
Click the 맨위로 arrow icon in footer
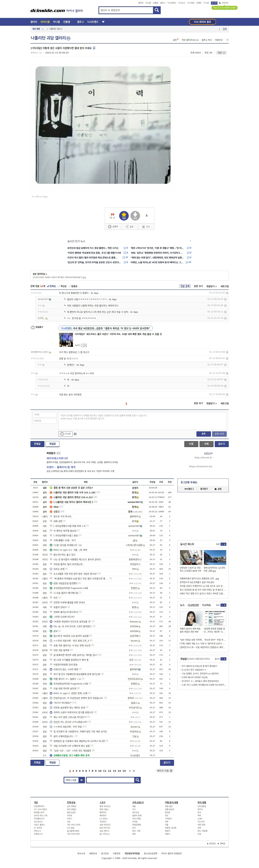pyautogui.click(x=218, y=843)
